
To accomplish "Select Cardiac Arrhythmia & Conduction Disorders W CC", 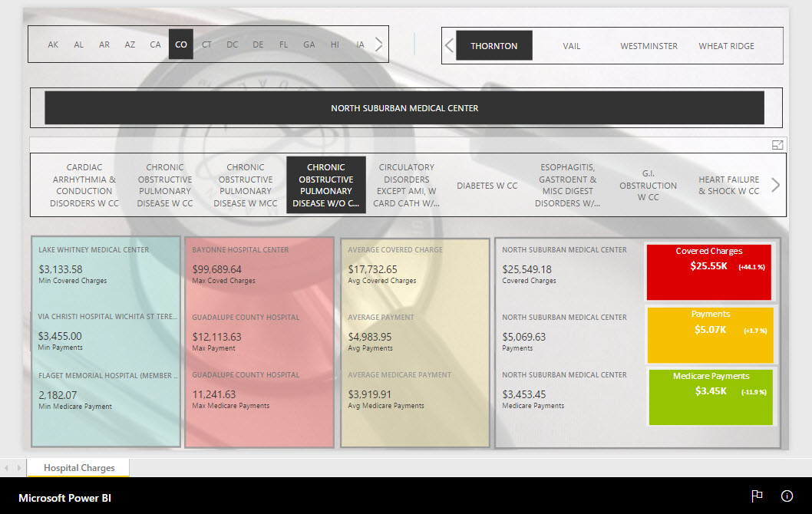I will click(84, 185).
